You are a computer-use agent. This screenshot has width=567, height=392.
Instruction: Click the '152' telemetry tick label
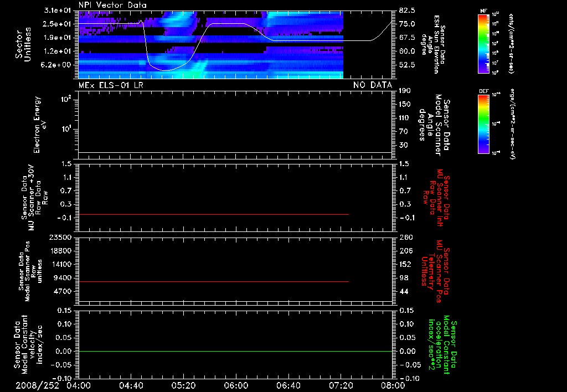(x=405, y=264)
